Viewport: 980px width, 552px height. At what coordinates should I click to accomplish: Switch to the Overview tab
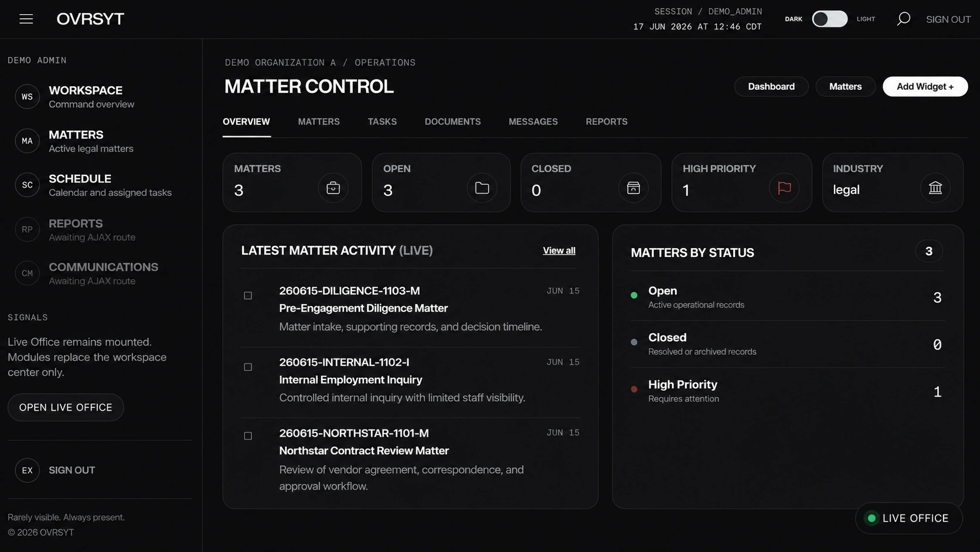[x=246, y=122]
